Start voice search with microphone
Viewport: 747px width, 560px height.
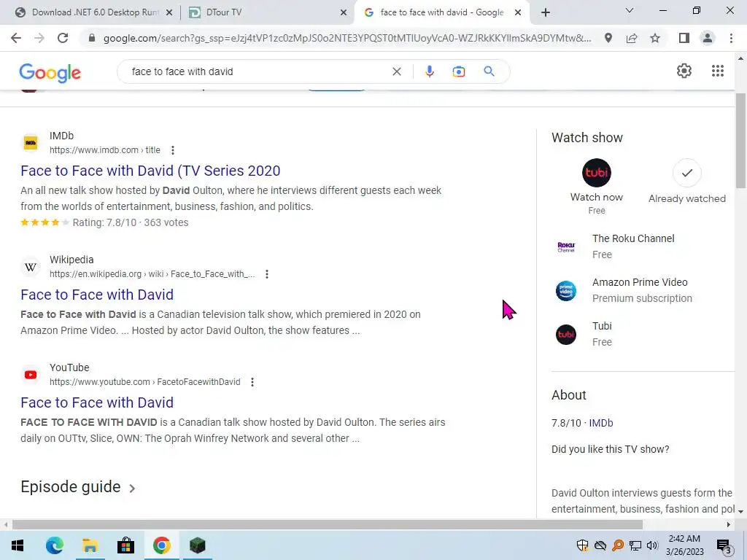[429, 71]
